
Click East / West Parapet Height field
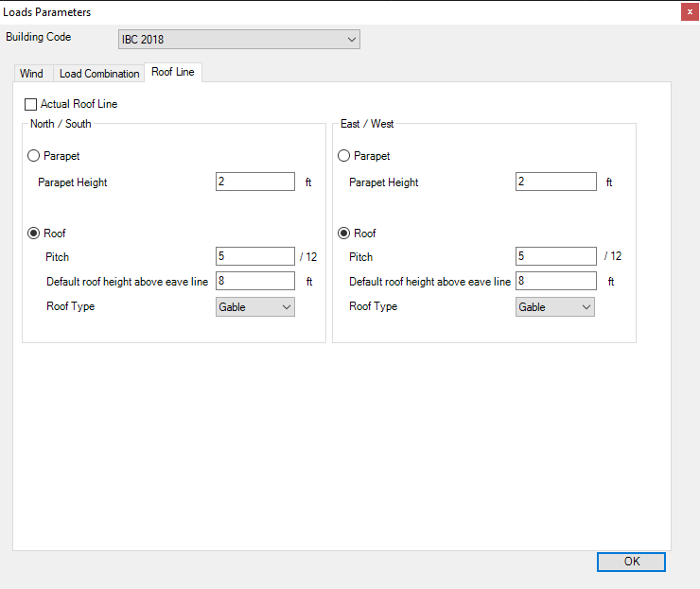(x=555, y=182)
